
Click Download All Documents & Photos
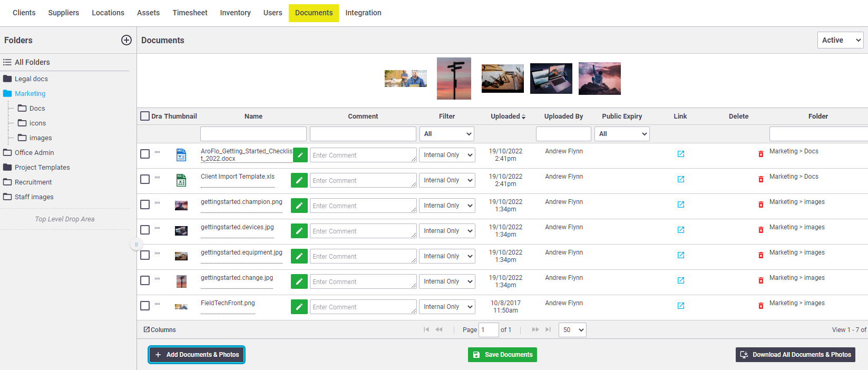[795, 355]
